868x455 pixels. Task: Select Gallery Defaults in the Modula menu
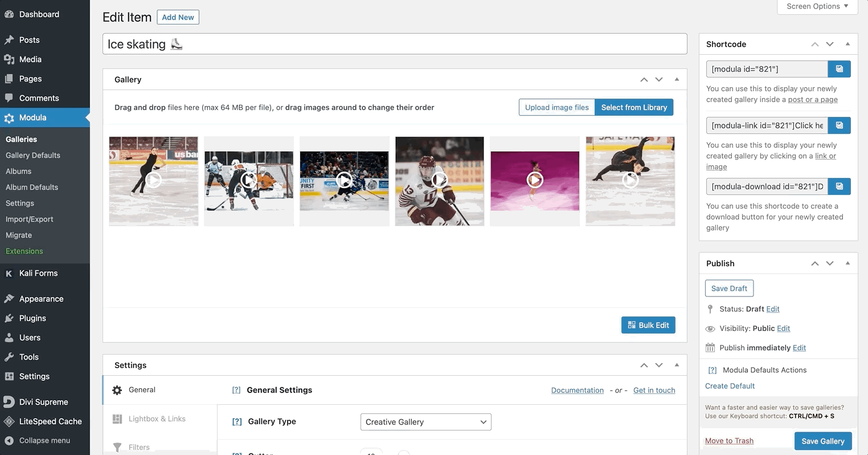point(32,155)
